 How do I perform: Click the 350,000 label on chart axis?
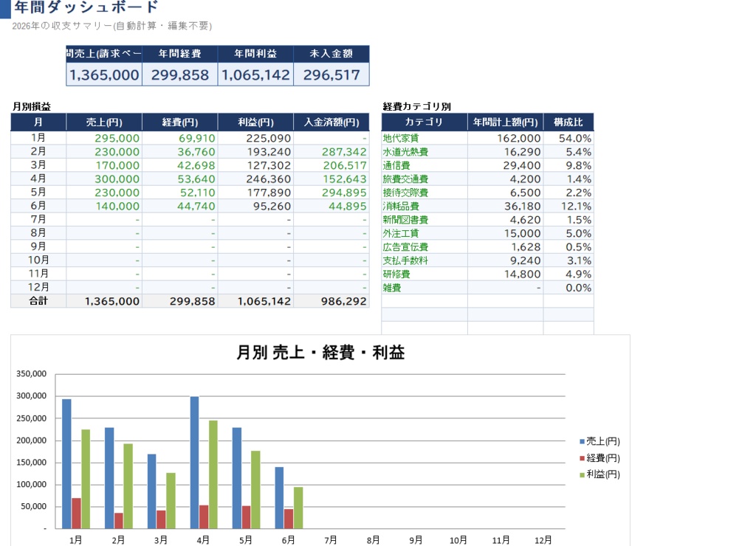coord(31,373)
